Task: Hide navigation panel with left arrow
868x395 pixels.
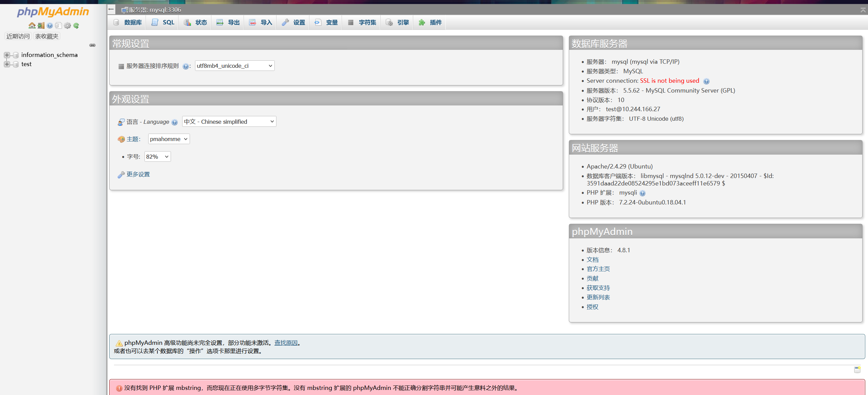Action: click(x=111, y=9)
